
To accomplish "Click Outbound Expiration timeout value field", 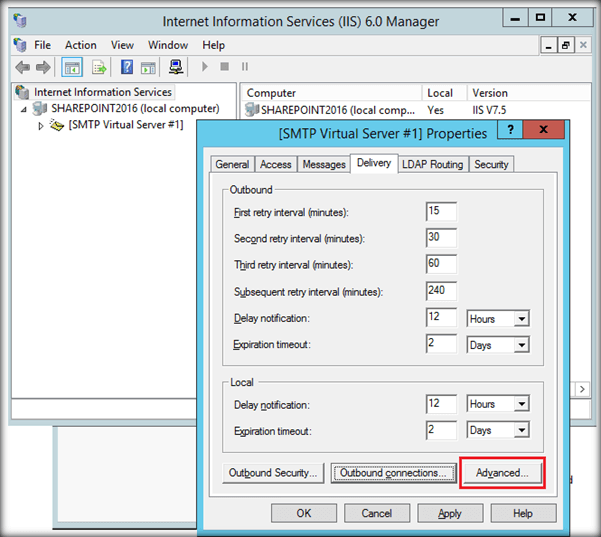I will (x=441, y=343).
